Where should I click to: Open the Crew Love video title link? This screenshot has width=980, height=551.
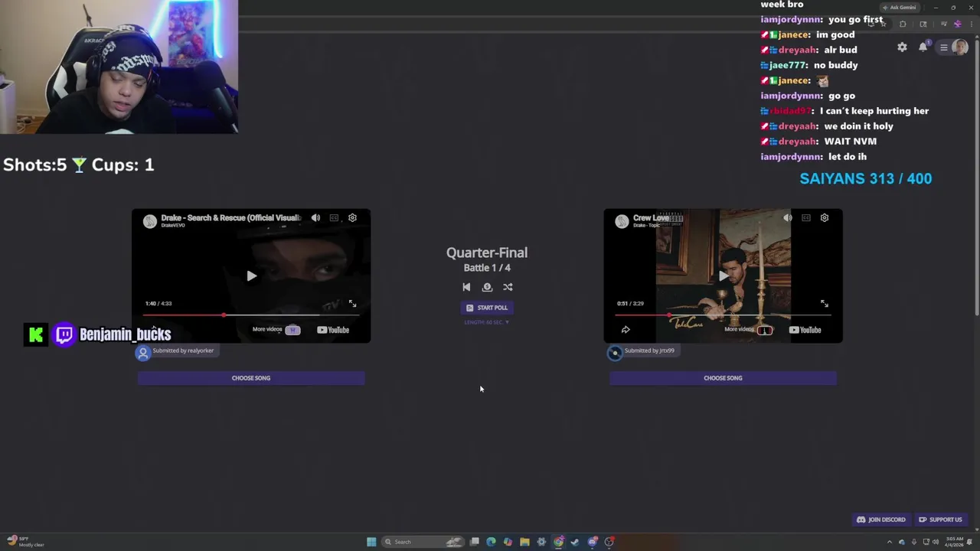(652, 218)
